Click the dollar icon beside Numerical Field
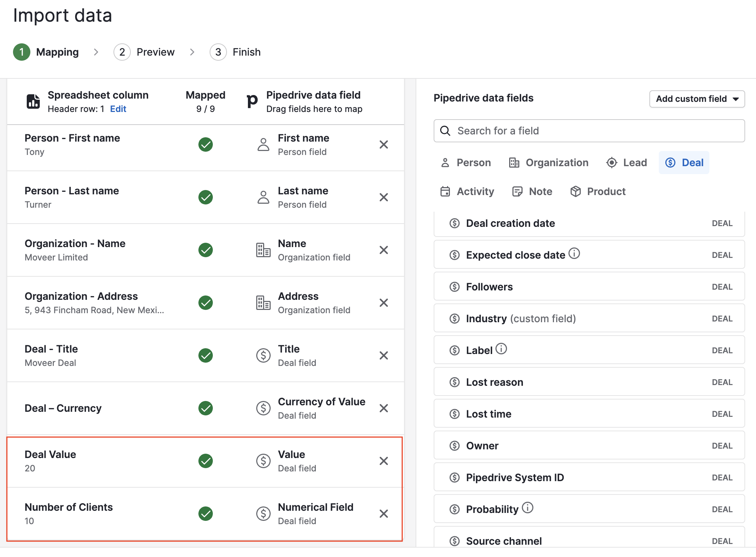 coord(263,514)
